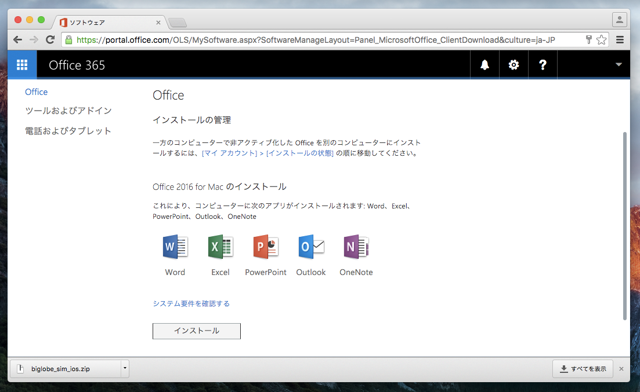Click the Outlook app icon
Image resolution: width=640 pixels, height=392 pixels.
point(311,247)
